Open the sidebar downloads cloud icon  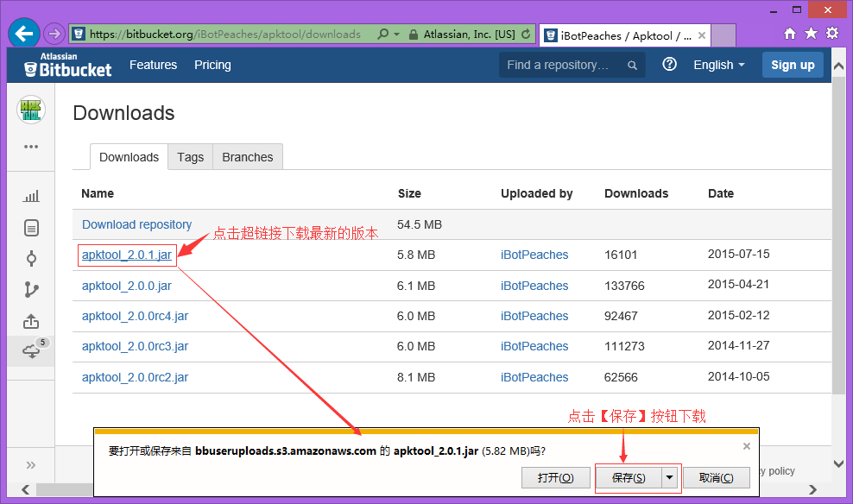(x=31, y=351)
